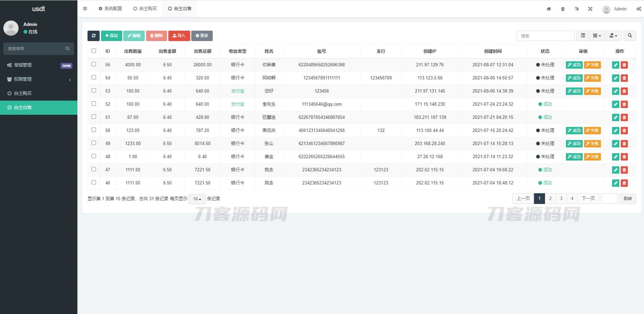This screenshot has width=644, height=314.
Task: Mark row ID 50 as 成功
Action: click(574, 130)
